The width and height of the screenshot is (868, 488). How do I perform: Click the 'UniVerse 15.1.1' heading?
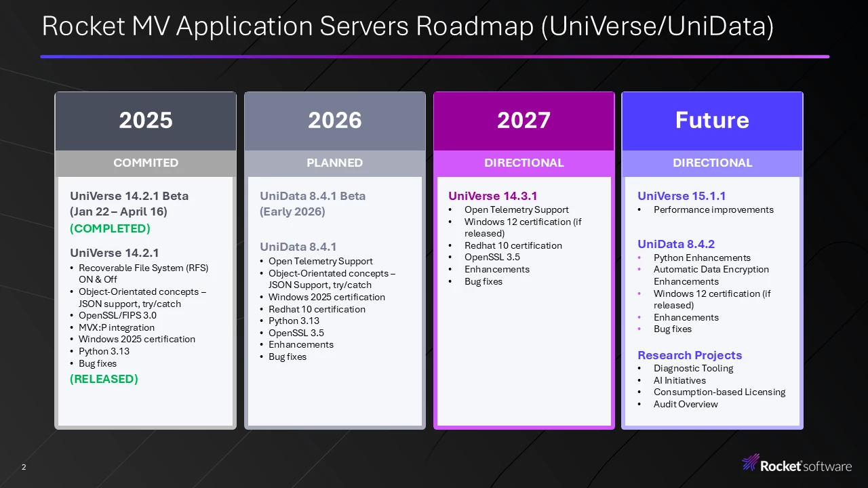[682, 196]
